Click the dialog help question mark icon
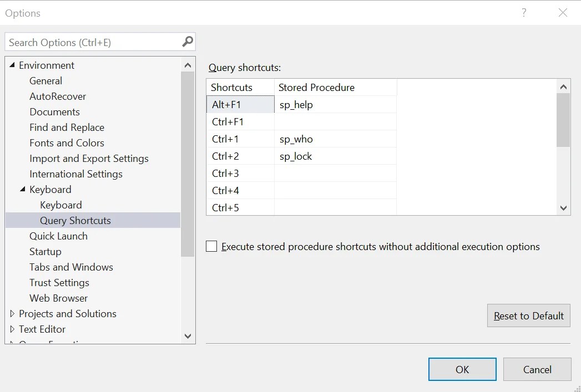This screenshot has height=392, width=581. coord(523,12)
